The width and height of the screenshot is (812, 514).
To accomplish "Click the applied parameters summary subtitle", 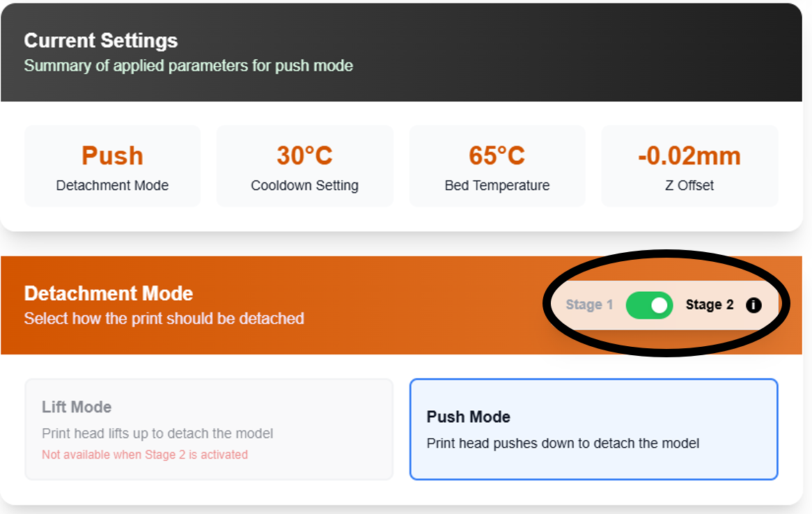I will coord(187,65).
